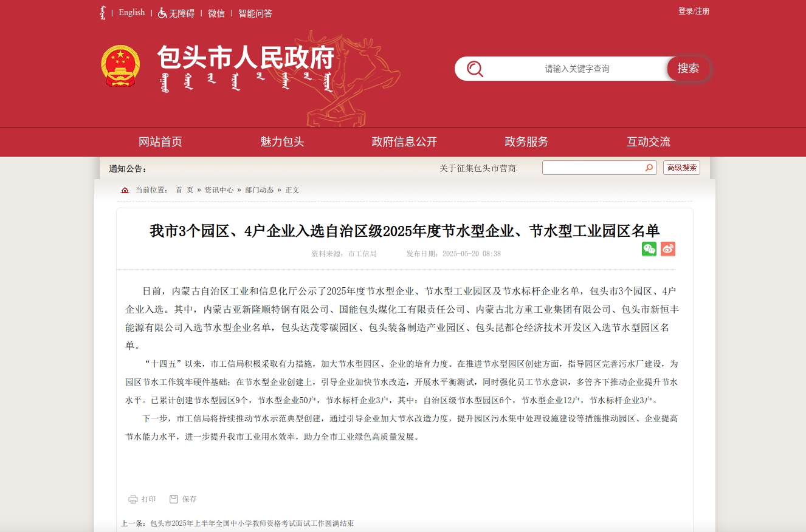Click the print icon
The width and height of the screenshot is (806, 532).
pyautogui.click(x=133, y=499)
